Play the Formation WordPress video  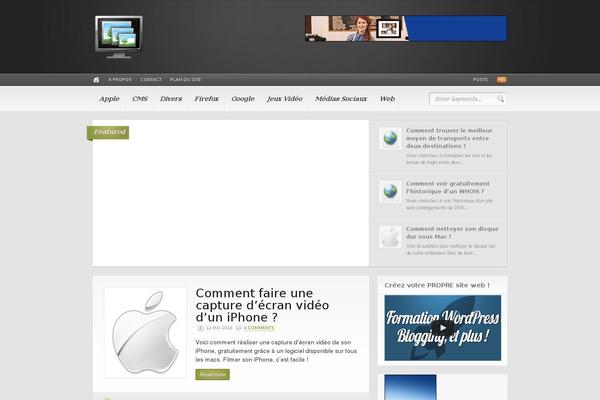[x=443, y=328]
